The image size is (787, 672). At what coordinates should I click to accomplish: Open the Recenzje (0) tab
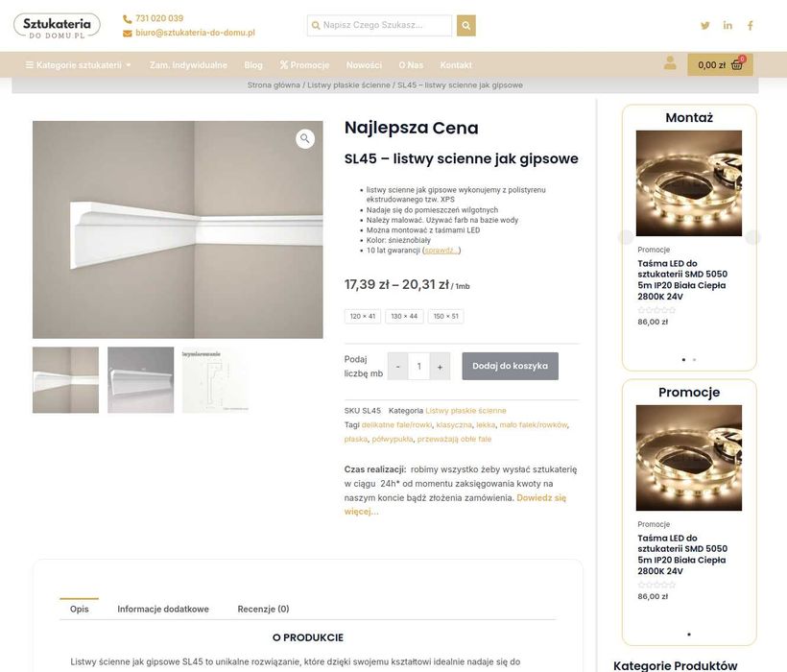tap(263, 609)
